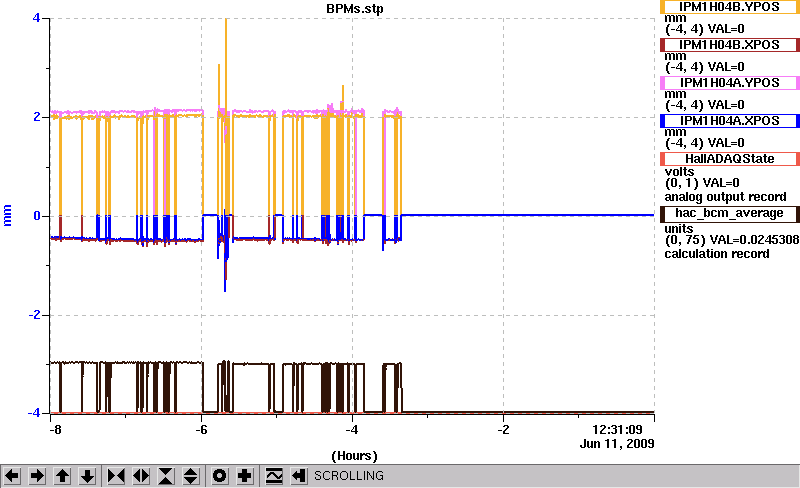Select the HallADAQState curve legend
The height and width of the screenshot is (488, 800).
730,159
